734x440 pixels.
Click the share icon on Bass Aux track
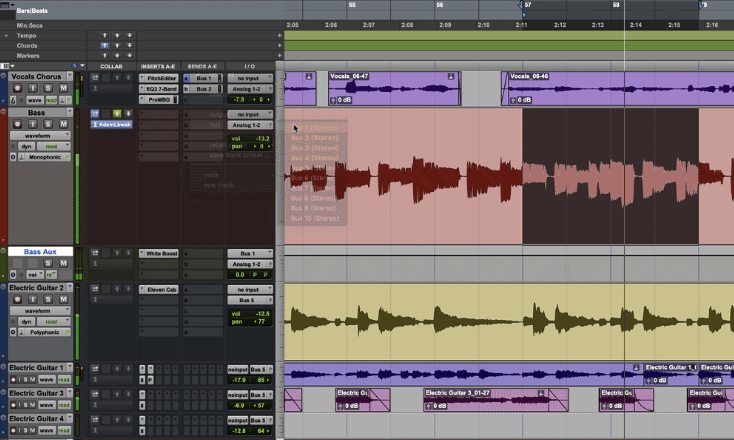(x=95, y=253)
